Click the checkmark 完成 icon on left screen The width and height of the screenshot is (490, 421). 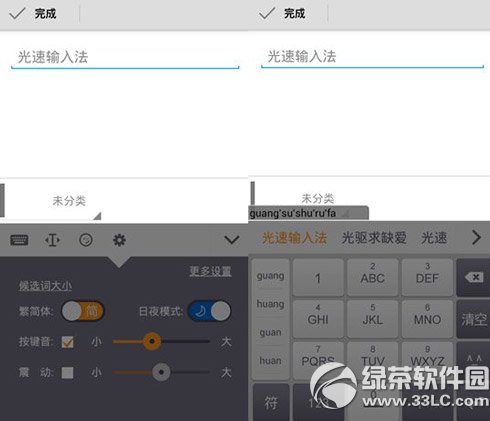click(17, 14)
